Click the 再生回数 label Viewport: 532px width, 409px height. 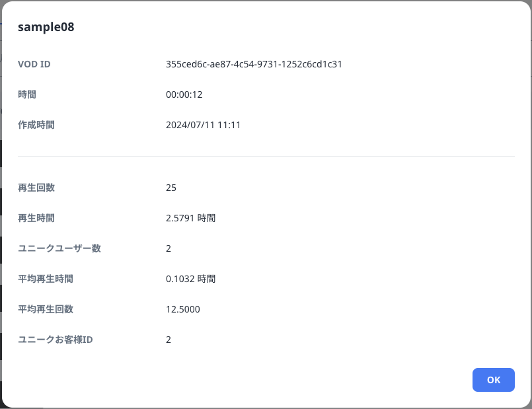(36, 188)
